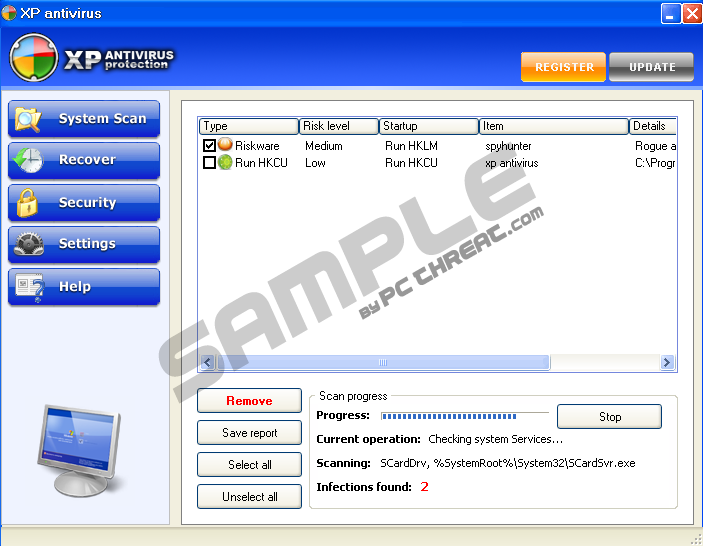Click the Medium risk level cell

pos(324,146)
